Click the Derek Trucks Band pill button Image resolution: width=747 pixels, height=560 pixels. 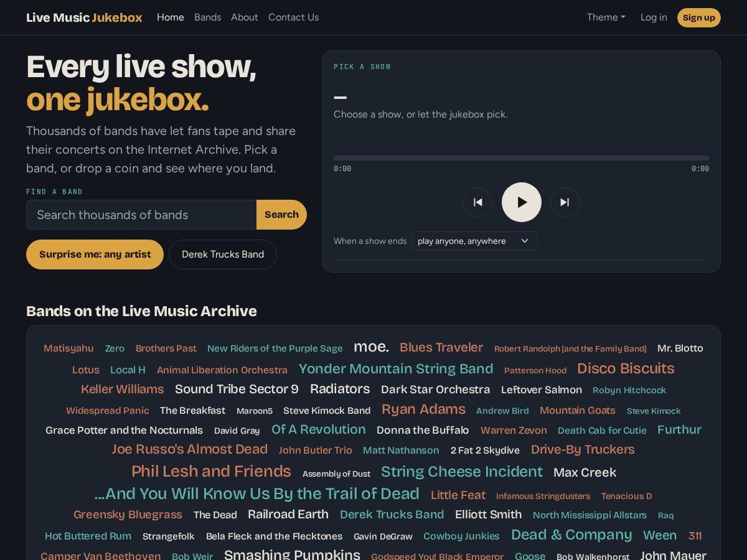coord(223,254)
